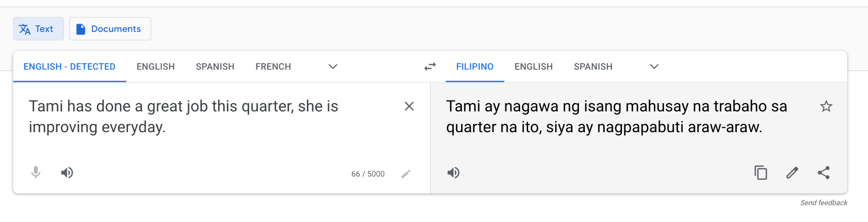
Task: Set target language to Spanish
Action: click(x=593, y=67)
